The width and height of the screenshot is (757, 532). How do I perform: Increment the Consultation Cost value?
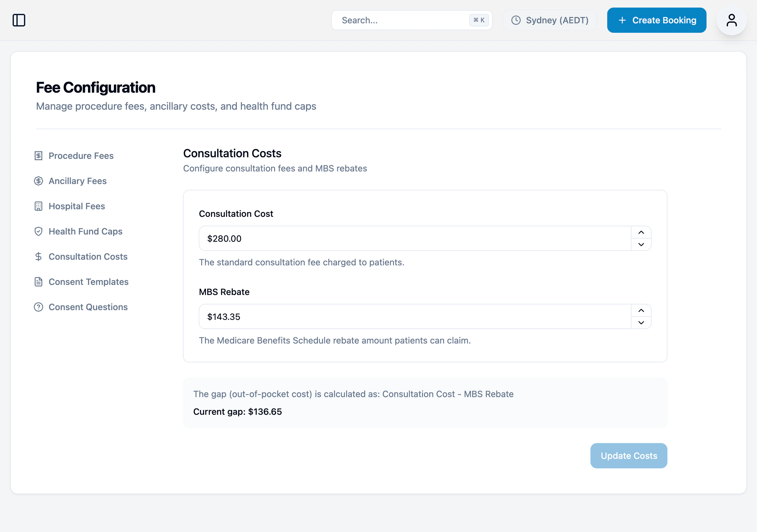pyautogui.click(x=641, y=232)
